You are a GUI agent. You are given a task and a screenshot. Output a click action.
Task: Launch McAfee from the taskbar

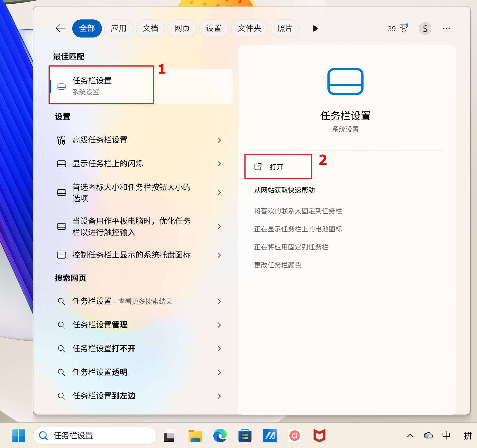(319, 436)
